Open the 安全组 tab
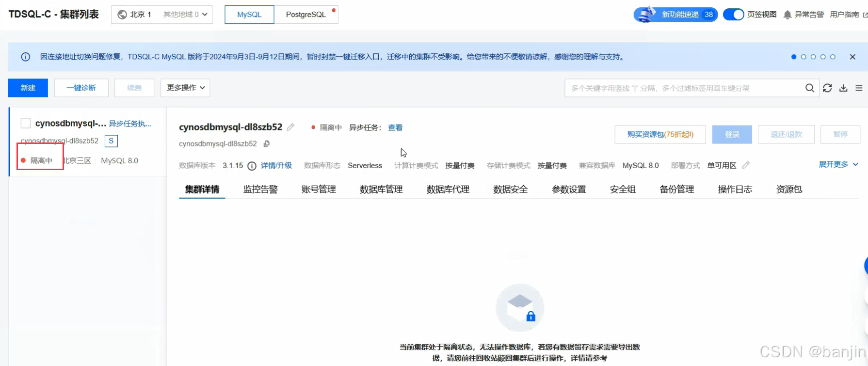The width and height of the screenshot is (868, 366). [623, 190]
